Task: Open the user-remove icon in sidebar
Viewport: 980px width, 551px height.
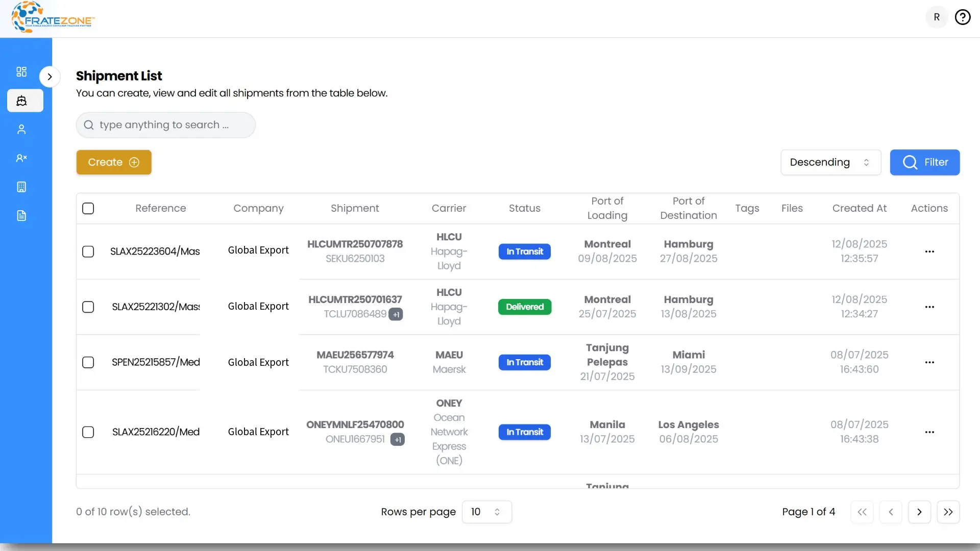Action: [x=21, y=158]
